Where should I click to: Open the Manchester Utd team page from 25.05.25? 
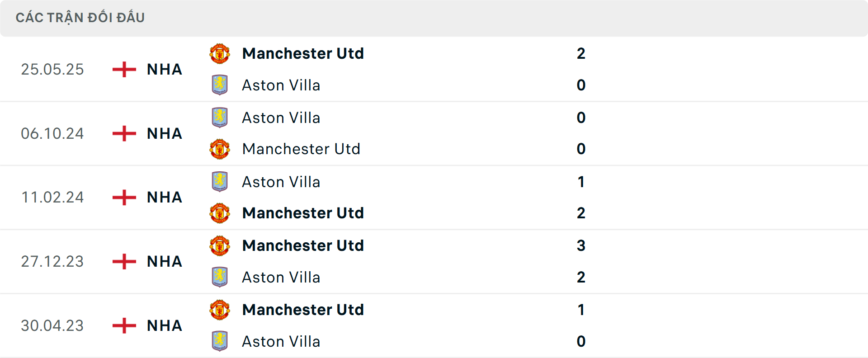[303, 53]
